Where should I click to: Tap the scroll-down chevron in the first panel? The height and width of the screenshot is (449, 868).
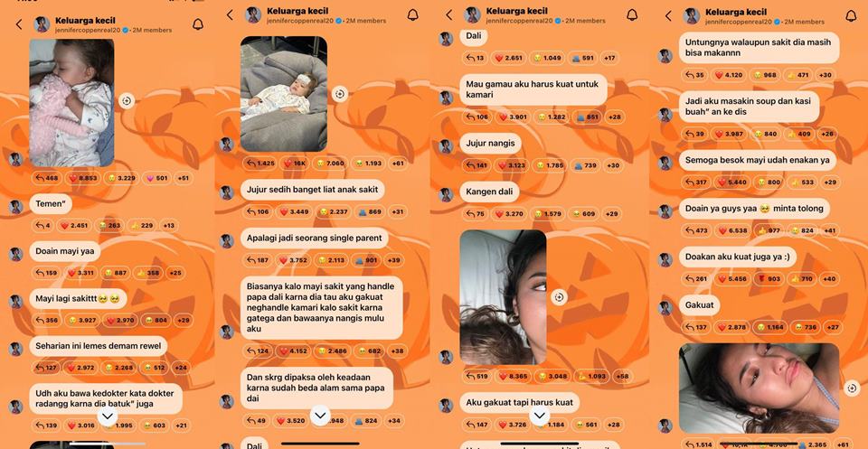[x=108, y=417]
